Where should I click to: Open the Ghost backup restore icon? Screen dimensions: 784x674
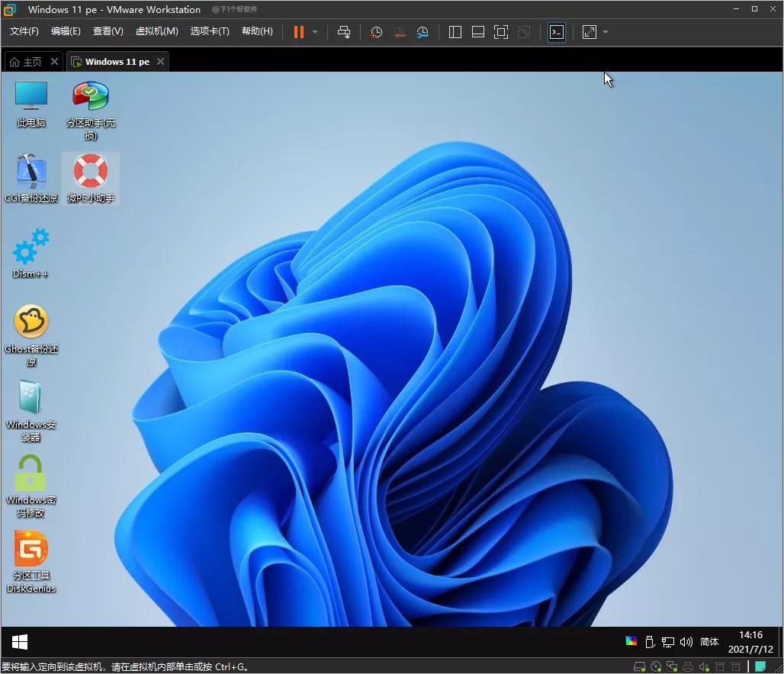31,323
